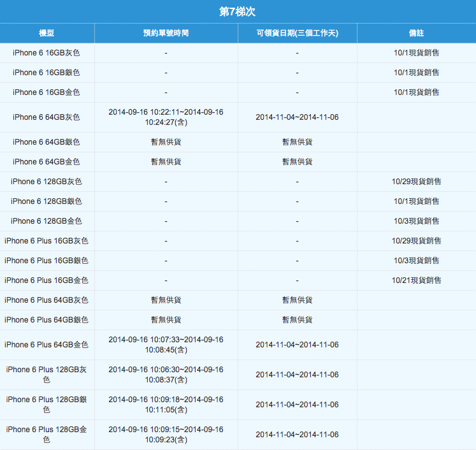Click pickup-date 暫無供貨 for iPhone 6 64GB銀色
The width and height of the screenshot is (476, 450).
(x=297, y=142)
